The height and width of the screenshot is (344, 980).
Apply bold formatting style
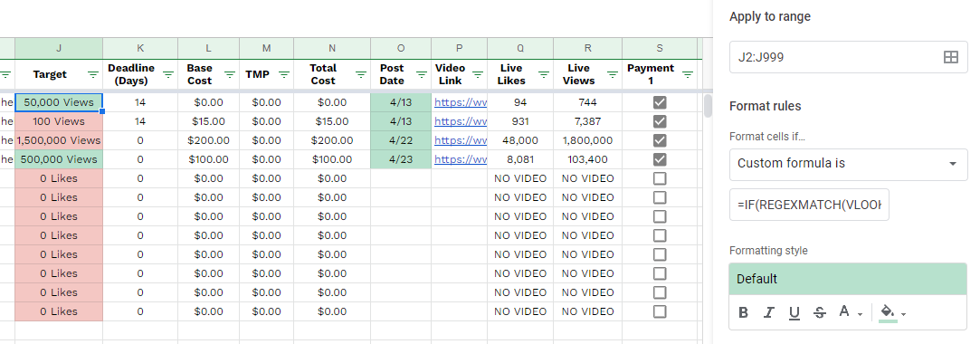743,312
